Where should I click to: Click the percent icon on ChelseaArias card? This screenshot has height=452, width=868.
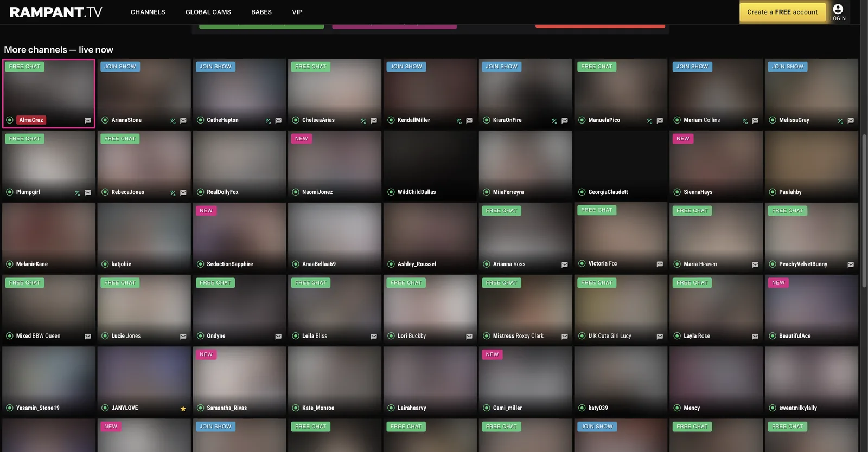click(363, 121)
